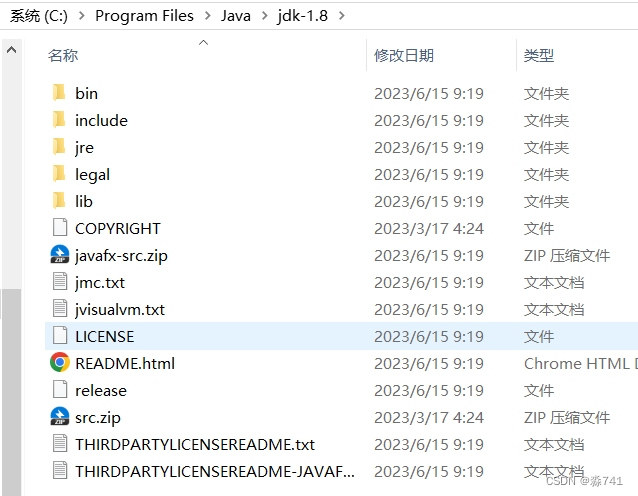
Task: Click the release file icon
Action: [x=60, y=390]
